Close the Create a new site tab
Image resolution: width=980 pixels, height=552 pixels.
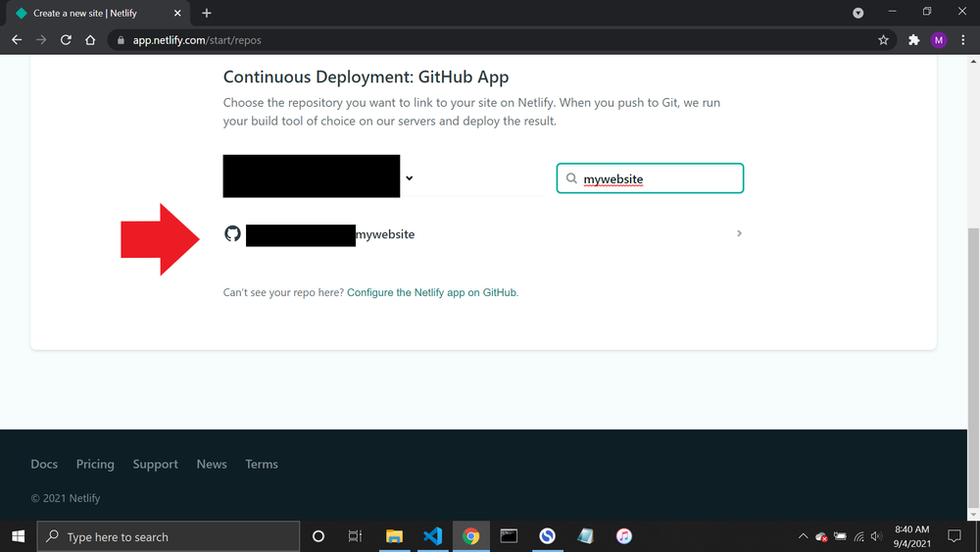tap(177, 13)
